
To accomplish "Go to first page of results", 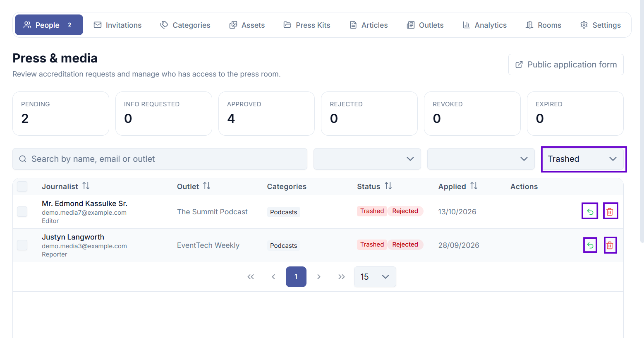I will click(251, 277).
